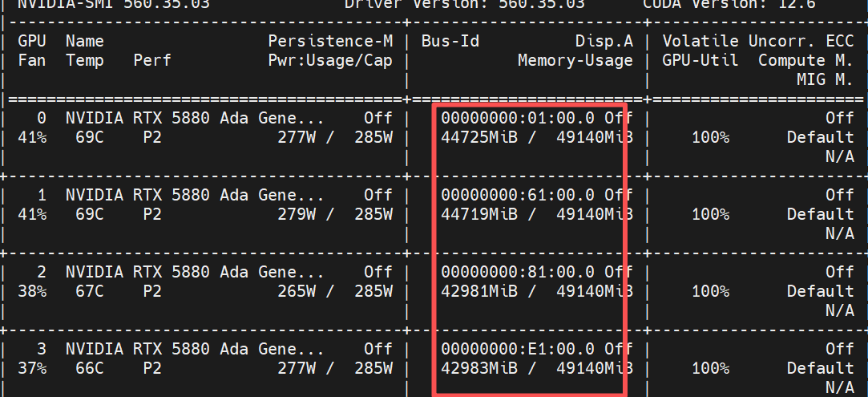The image size is (868, 397).
Task: Click the N/A MIG mode of GPU 0
Action: [840, 156]
